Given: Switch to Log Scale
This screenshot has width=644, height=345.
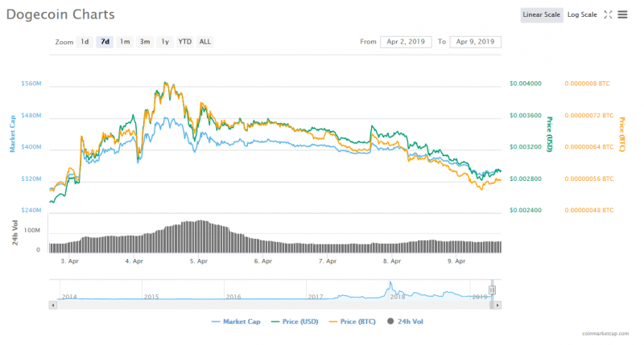Looking at the screenshot, I should [x=582, y=14].
